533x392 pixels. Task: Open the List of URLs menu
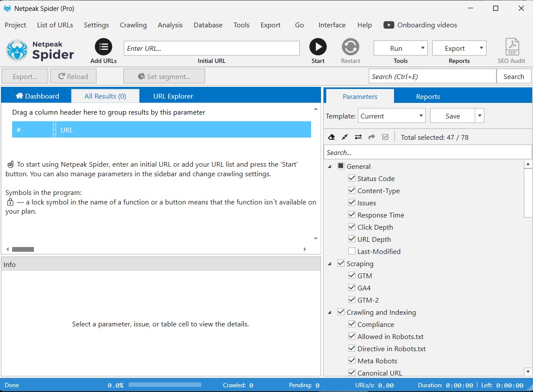coord(55,25)
